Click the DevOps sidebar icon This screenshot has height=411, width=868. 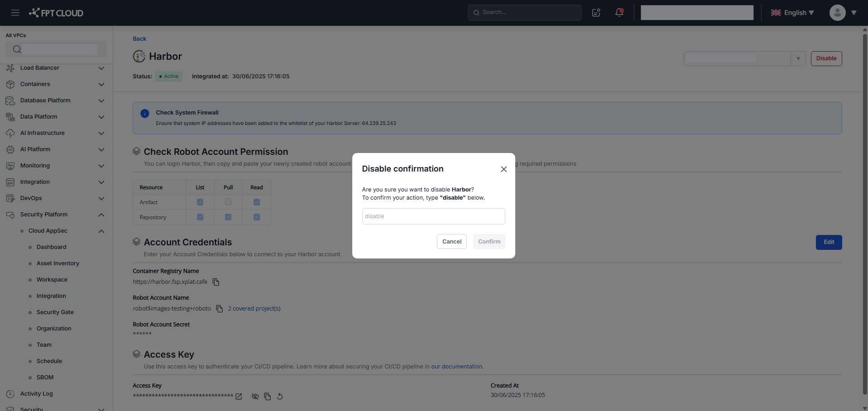[x=10, y=198]
